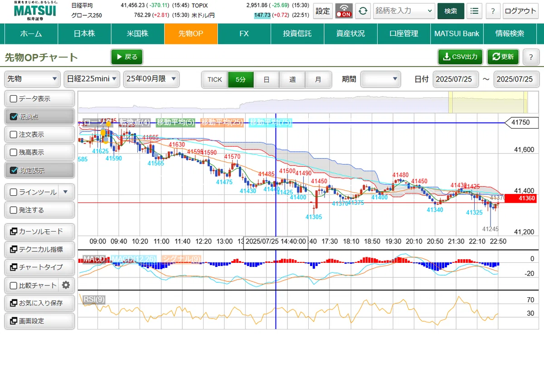Open the FX tab
Image resolution: width=544 pixels, height=392 pixels.
click(244, 34)
